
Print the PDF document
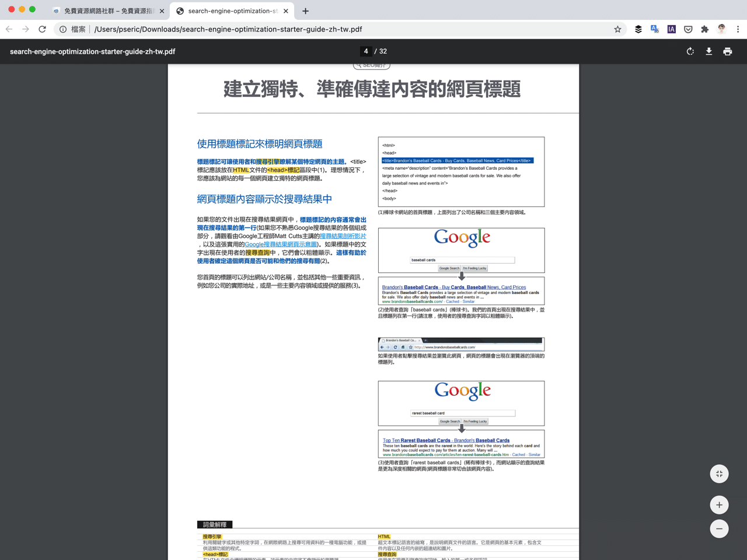click(728, 51)
